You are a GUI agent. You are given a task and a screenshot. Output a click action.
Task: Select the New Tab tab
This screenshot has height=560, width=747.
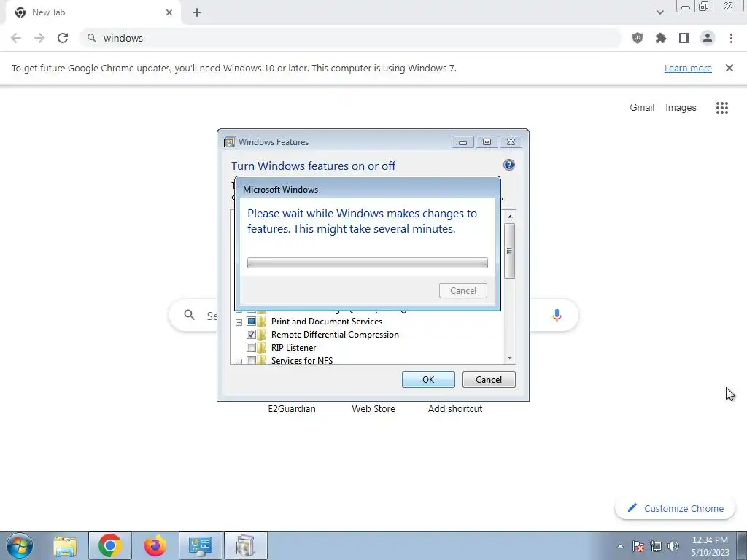tap(93, 13)
